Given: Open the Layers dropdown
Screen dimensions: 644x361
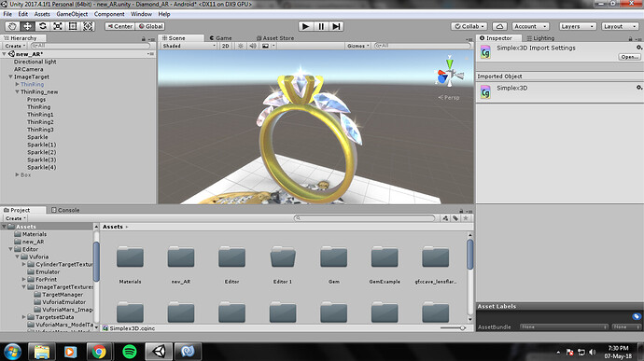Looking at the screenshot, I should [x=577, y=26].
